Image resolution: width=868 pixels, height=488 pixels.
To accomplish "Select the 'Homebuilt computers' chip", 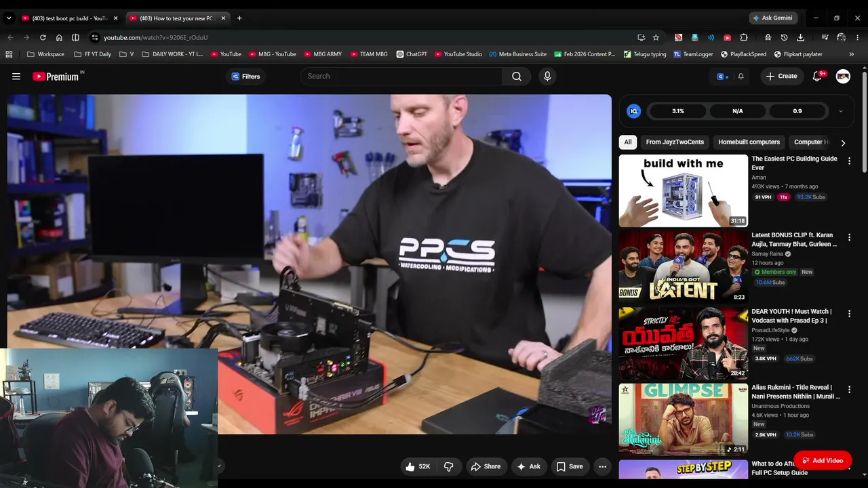I will click(x=749, y=142).
